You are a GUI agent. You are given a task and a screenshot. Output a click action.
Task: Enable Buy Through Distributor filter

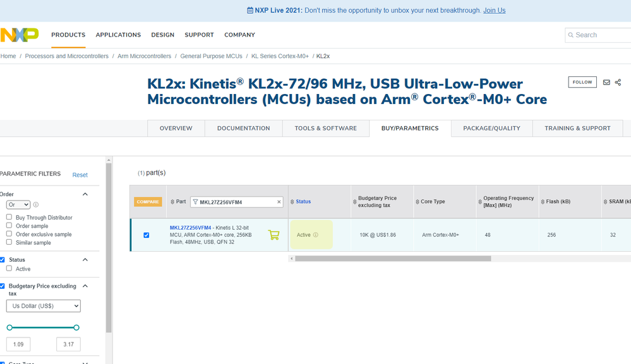[9, 217]
